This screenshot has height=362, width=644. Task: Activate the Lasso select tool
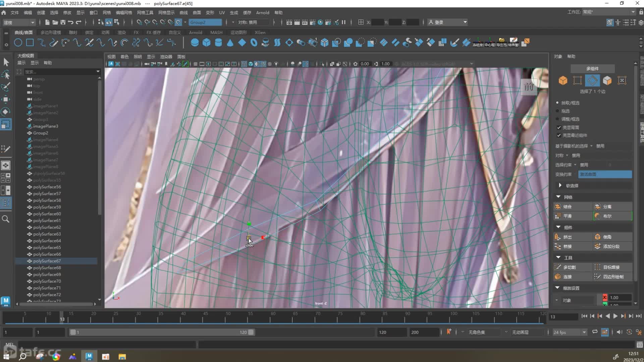[6, 74]
